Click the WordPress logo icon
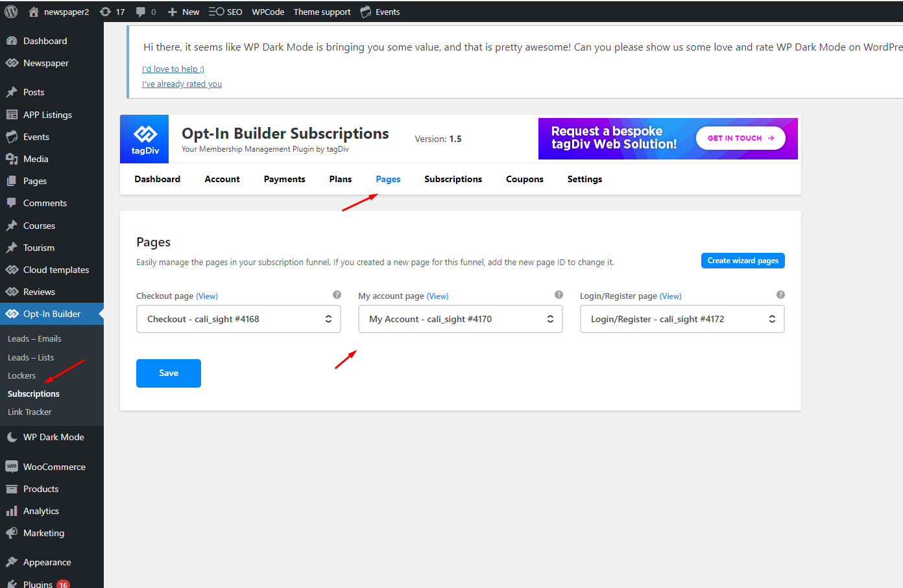903x588 pixels. point(11,12)
